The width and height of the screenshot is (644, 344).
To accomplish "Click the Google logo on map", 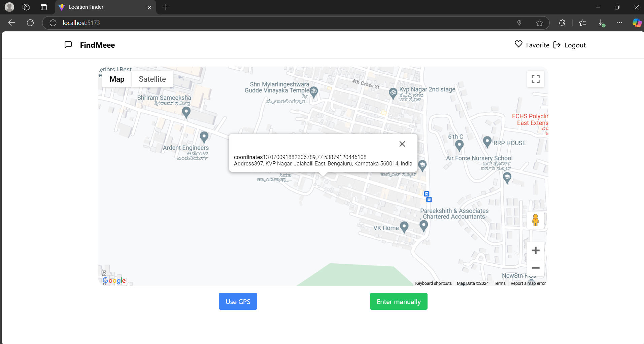I will tap(114, 280).
